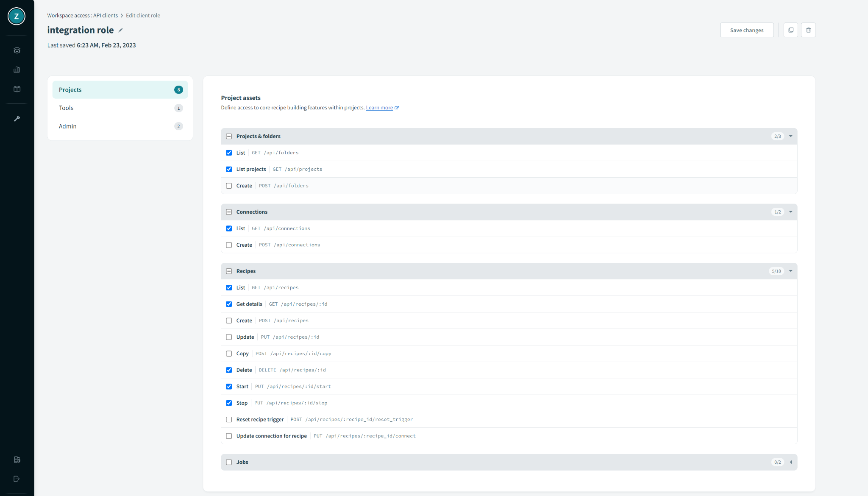Image resolution: width=868 pixels, height=496 pixels.
Task: Open the Learn more link
Action: coord(379,108)
